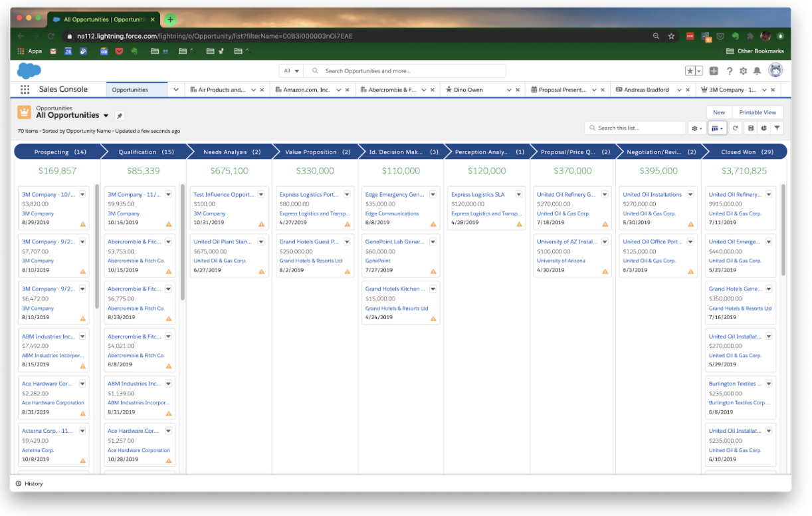Open Setup gear in header
Viewport: 812px width, 516px height.
coord(743,71)
